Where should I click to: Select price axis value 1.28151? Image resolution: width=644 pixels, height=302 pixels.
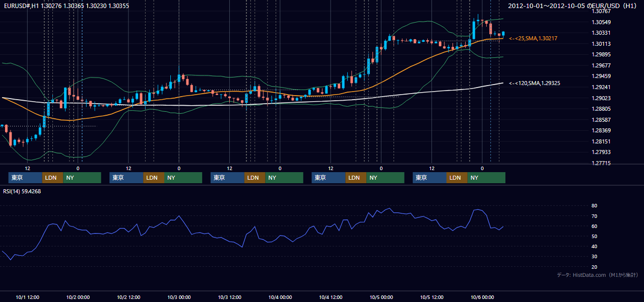click(601, 141)
